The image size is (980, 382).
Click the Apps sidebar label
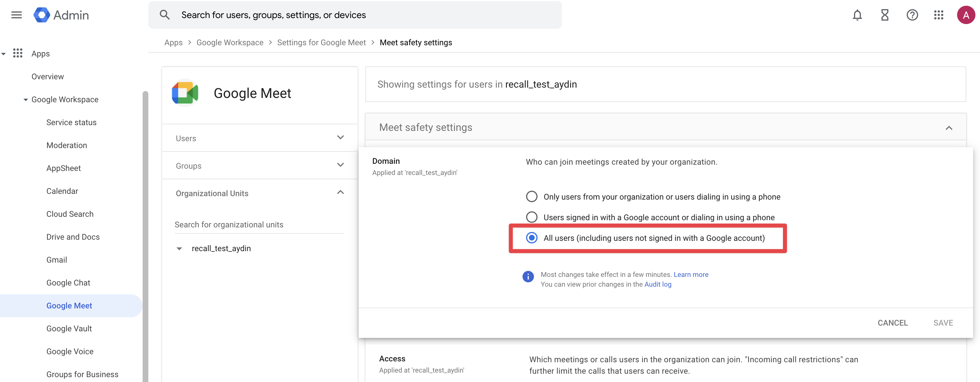[40, 54]
